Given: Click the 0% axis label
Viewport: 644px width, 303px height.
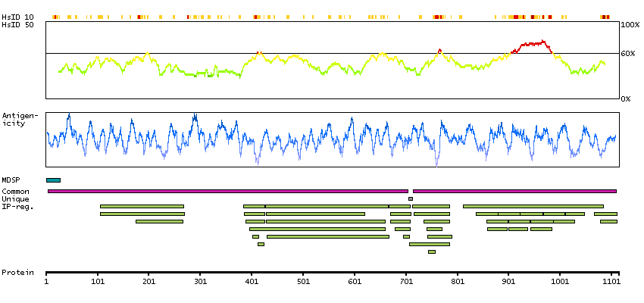Looking at the screenshot, I should point(628,98).
